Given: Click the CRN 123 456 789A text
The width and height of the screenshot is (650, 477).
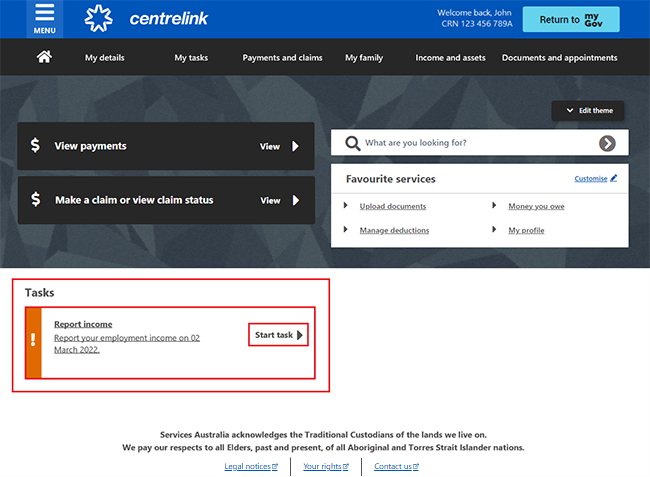Looking at the screenshot, I should 477,24.
